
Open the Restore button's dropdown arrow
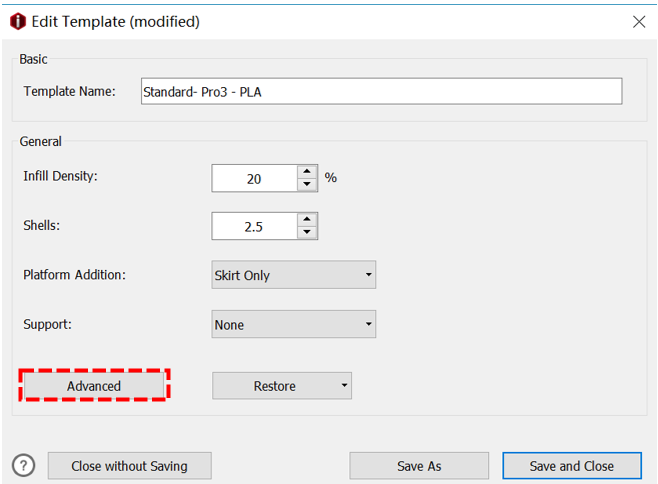pyautogui.click(x=343, y=386)
